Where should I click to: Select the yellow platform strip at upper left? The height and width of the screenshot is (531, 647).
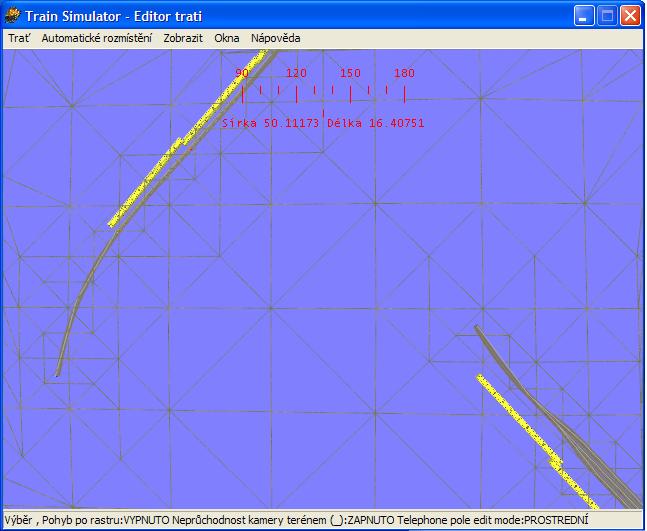click(x=144, y=184)
